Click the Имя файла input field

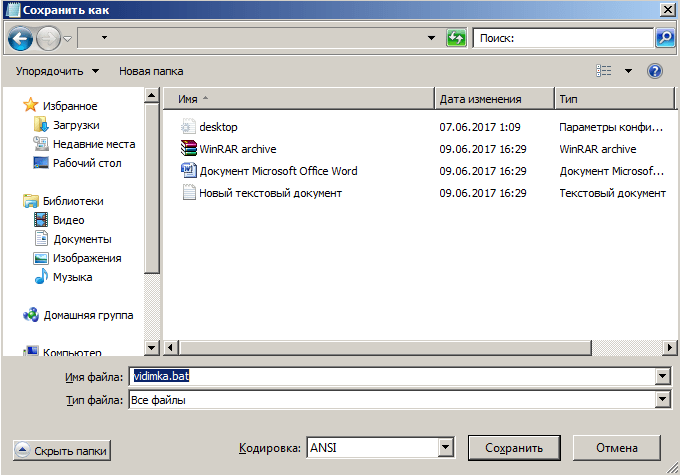click(392, 376)
